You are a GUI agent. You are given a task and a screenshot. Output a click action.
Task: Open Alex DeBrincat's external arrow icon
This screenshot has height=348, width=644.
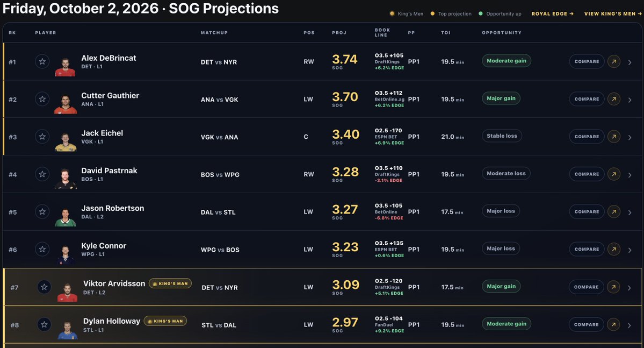[613, 62]
